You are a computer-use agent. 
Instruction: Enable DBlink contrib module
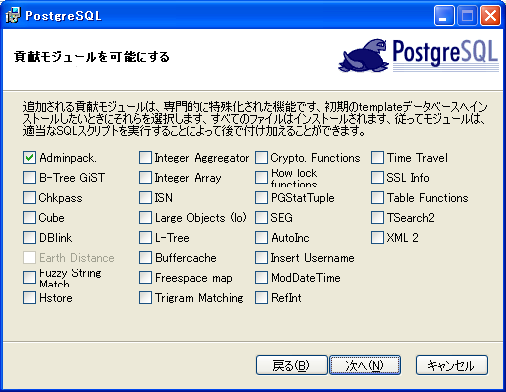(29, 238)
